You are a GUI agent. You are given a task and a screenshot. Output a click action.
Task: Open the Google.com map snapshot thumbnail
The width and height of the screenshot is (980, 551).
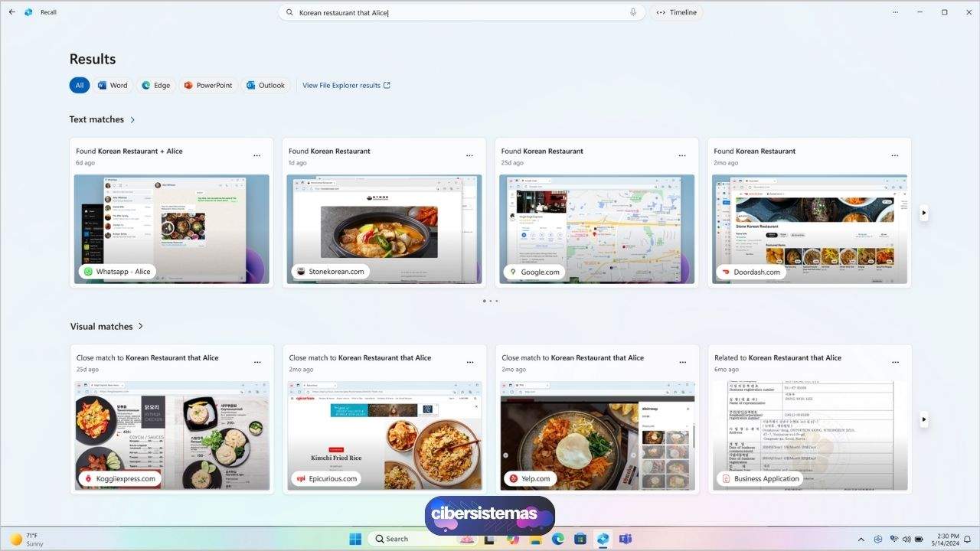point(597,229)
